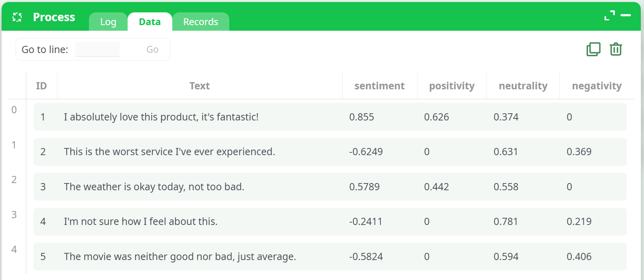Click the minimize dash icon in the header

coord(626,15)
